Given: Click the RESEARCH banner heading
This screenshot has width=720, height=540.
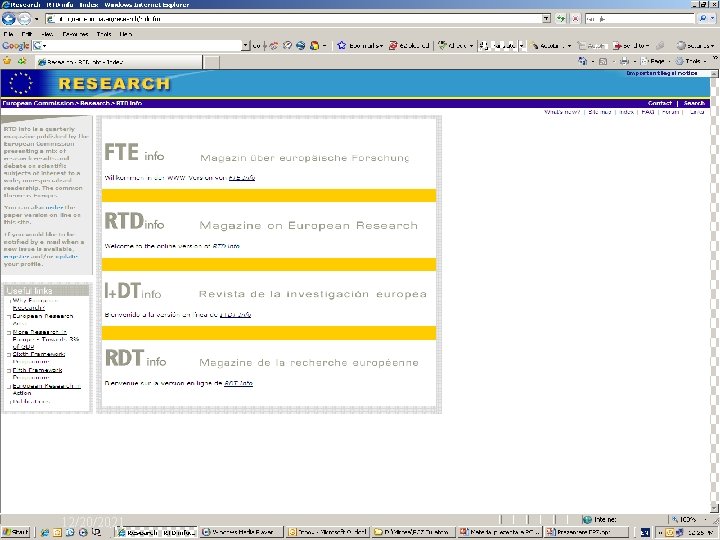Looking at the screenshot, I should click(114, 84).
